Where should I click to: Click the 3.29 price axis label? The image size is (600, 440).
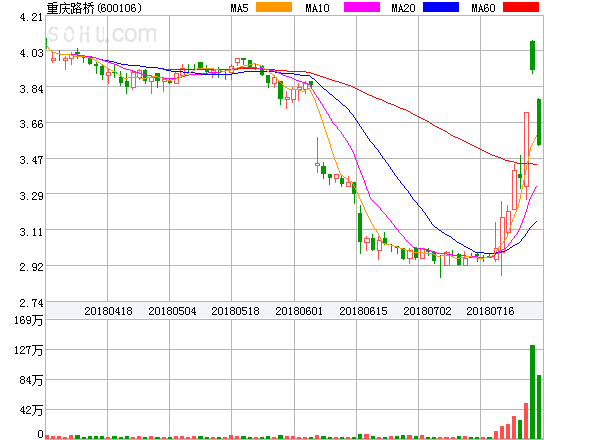coord(31,196)
